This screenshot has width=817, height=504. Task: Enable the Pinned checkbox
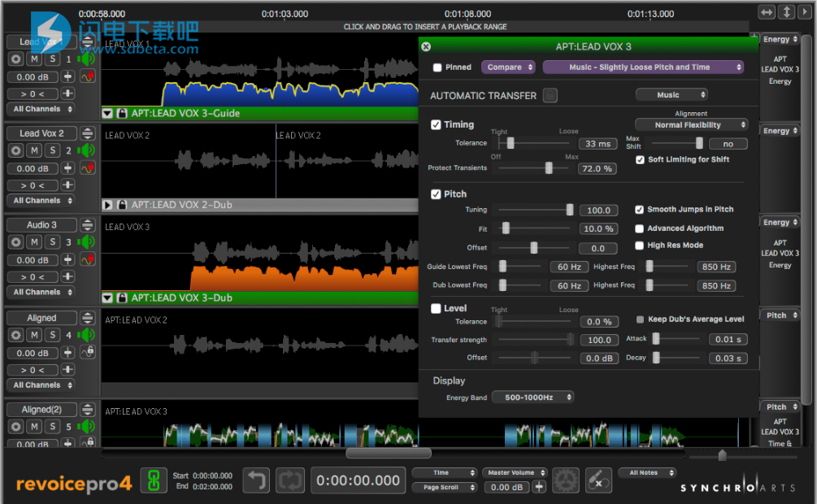pyautogui.click(x=437, y=67)
